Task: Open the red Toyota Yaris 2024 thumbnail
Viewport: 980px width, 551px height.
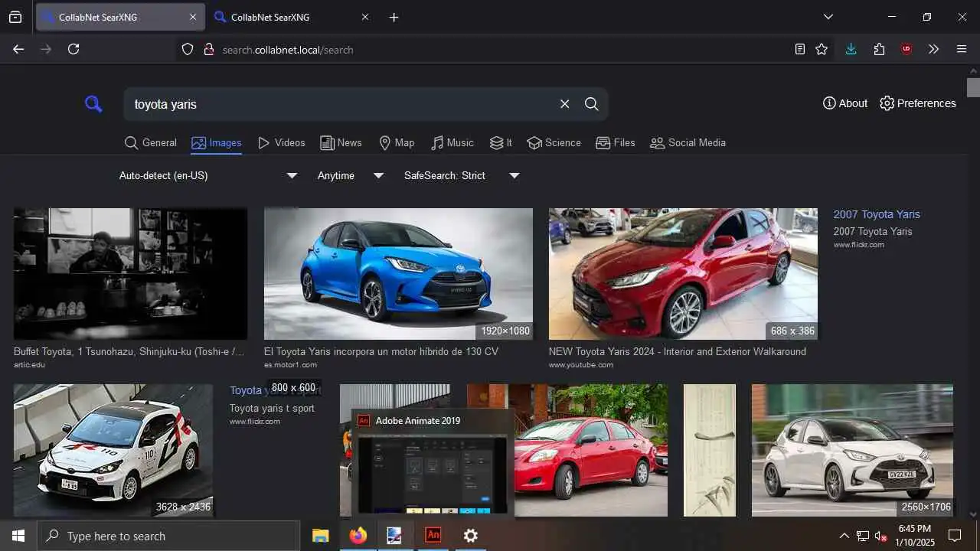Action: point(683,274)
